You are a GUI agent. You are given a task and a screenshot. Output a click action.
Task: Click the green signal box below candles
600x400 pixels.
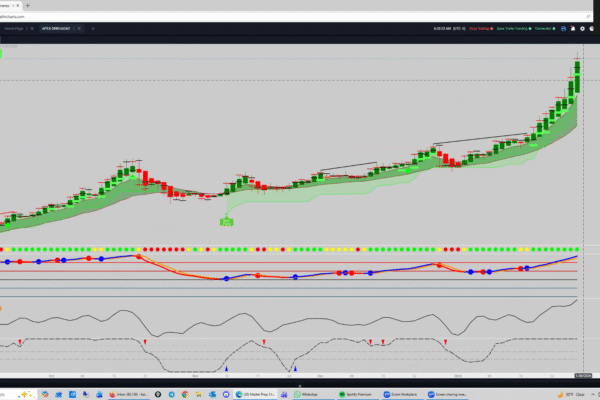tap(227, 222)
